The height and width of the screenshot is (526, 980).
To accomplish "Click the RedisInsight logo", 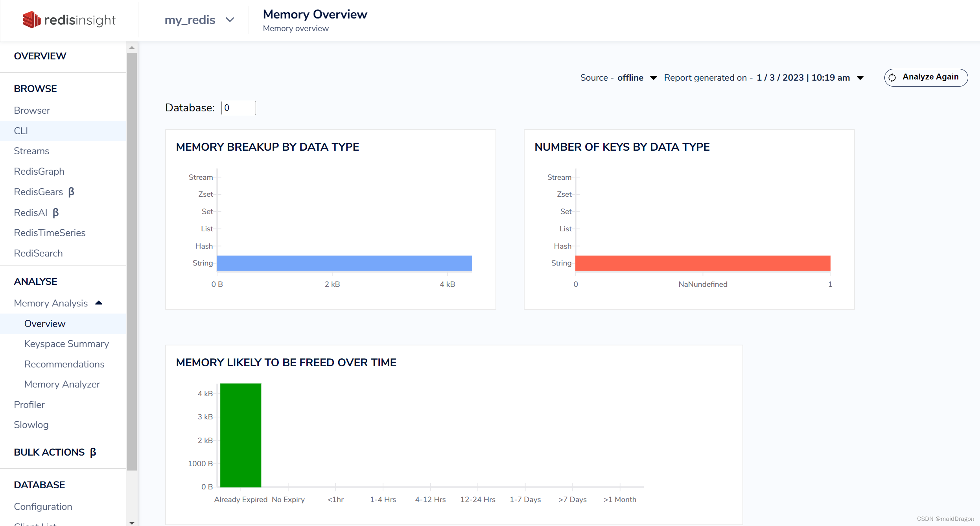I will 69,20.
